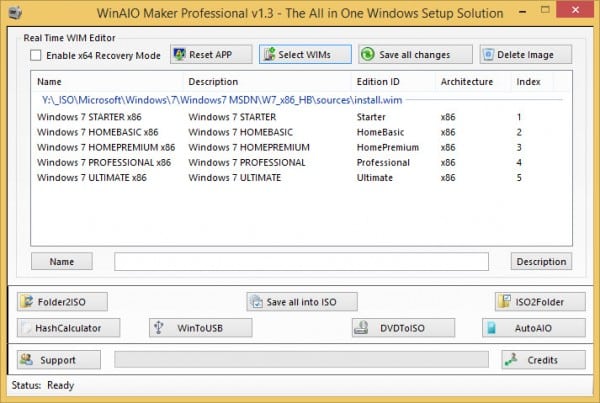Screen dimensions: 600x403
Task: Click the HomeBasic edition ID cell
Action: (380, 132)
